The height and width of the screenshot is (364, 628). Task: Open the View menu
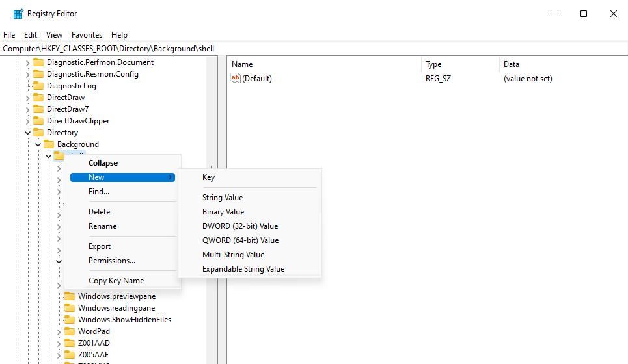click(x=54, y=35)
